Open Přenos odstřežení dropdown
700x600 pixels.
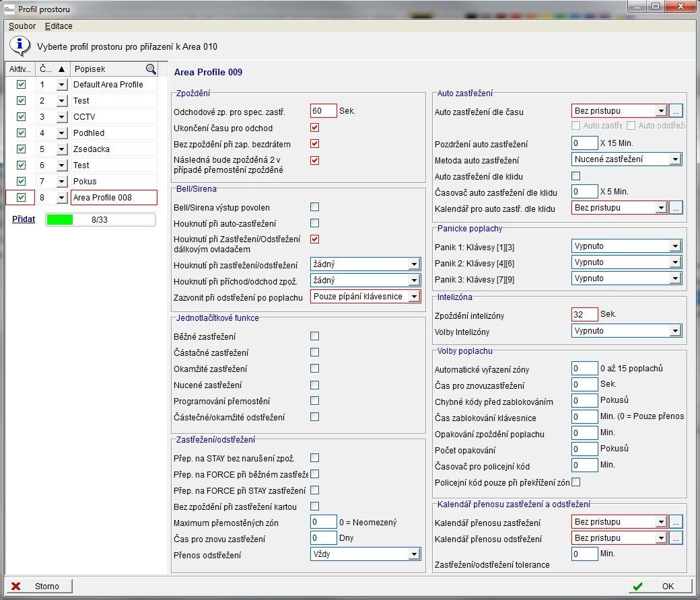414,554
